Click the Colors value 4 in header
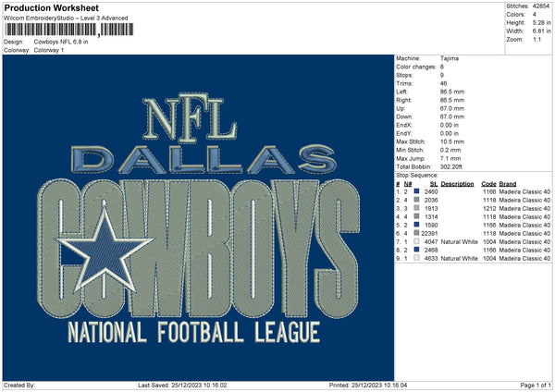555x392 pixels. click(x=534, y=15)
